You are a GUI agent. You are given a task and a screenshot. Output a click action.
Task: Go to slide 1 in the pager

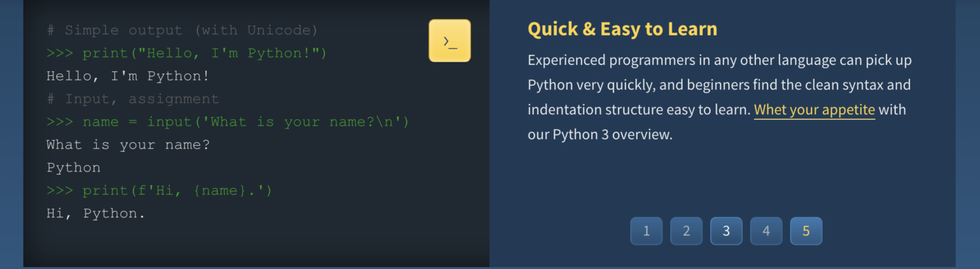coord(646,231)
